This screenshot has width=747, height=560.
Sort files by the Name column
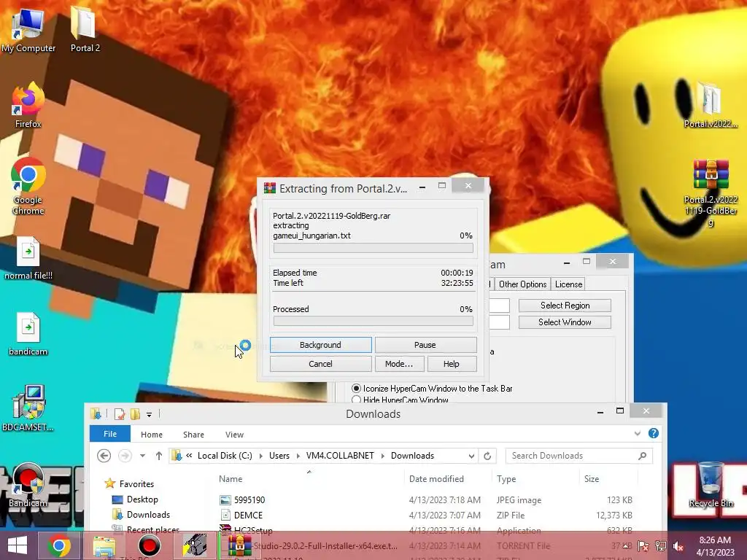(x=231, y=479)
